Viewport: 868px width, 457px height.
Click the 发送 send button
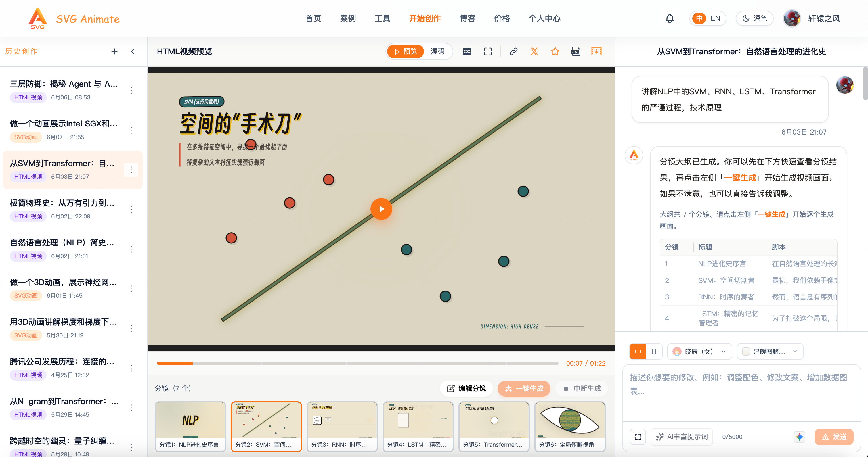[833, 437]
